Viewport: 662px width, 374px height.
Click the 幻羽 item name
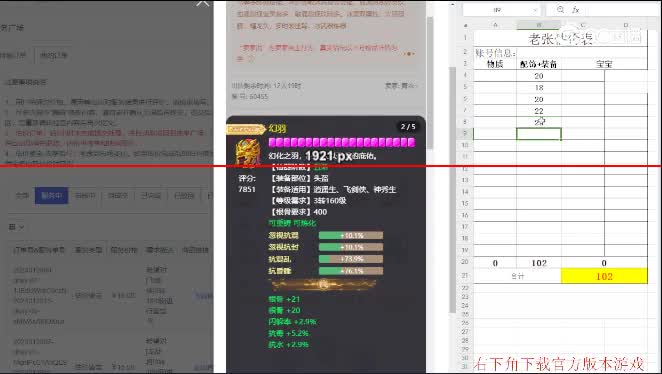[277, 128]
